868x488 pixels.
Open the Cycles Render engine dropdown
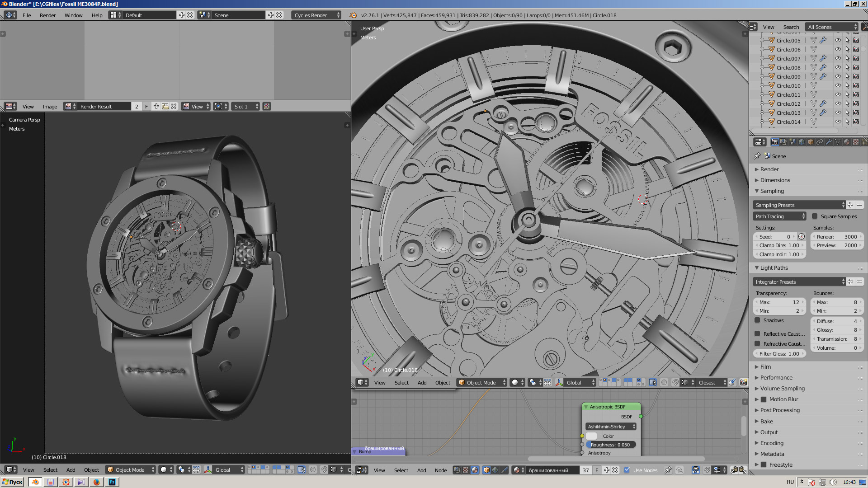click(316, 15)
